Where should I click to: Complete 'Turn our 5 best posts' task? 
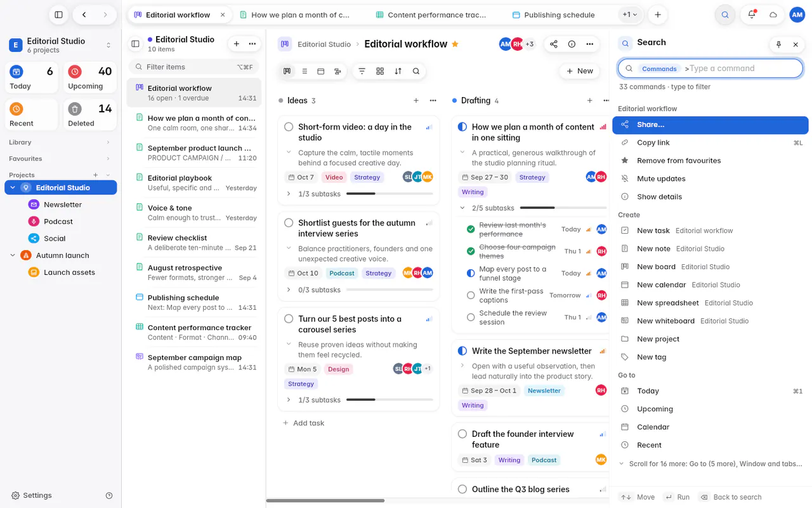click(x=289, y=319)
